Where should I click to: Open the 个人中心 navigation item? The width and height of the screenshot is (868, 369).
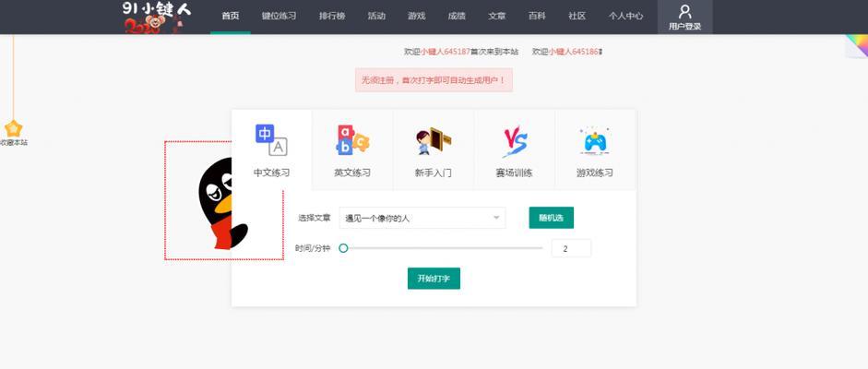click(625, 16)
